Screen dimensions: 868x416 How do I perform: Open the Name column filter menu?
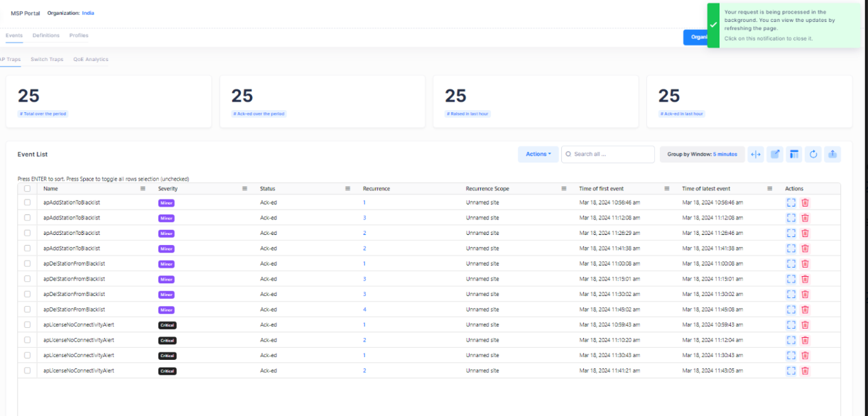(x=143, y=189)
